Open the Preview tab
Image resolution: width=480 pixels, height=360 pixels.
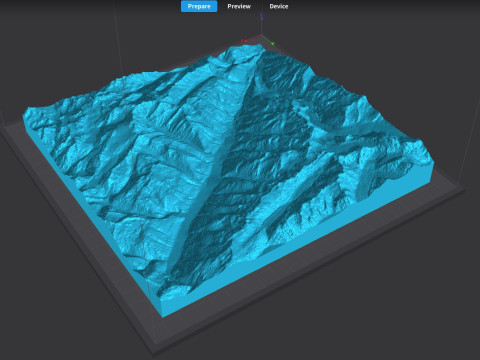coord(239,6)
